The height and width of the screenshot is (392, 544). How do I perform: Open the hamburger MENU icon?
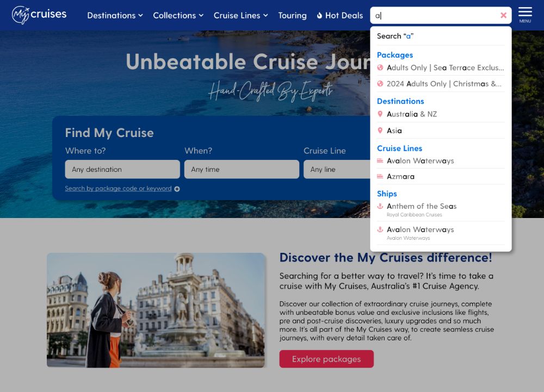tap(525, 15)
